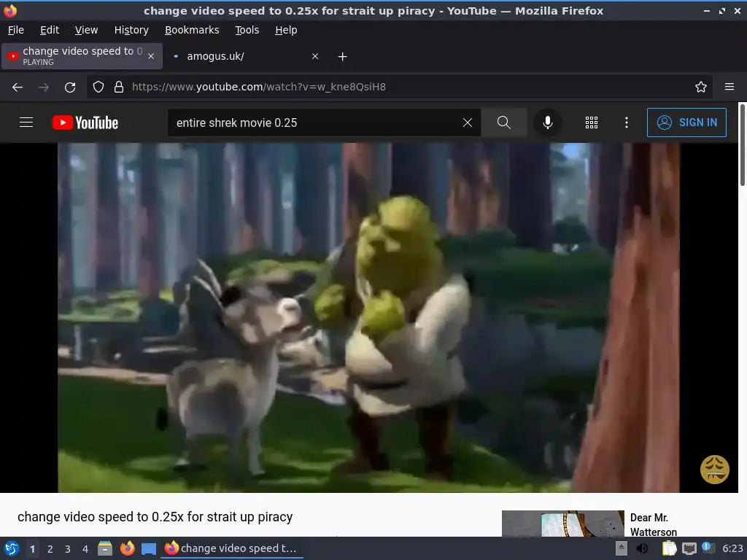
Task: Click the SIGN IN button
Action: [686, 122]
